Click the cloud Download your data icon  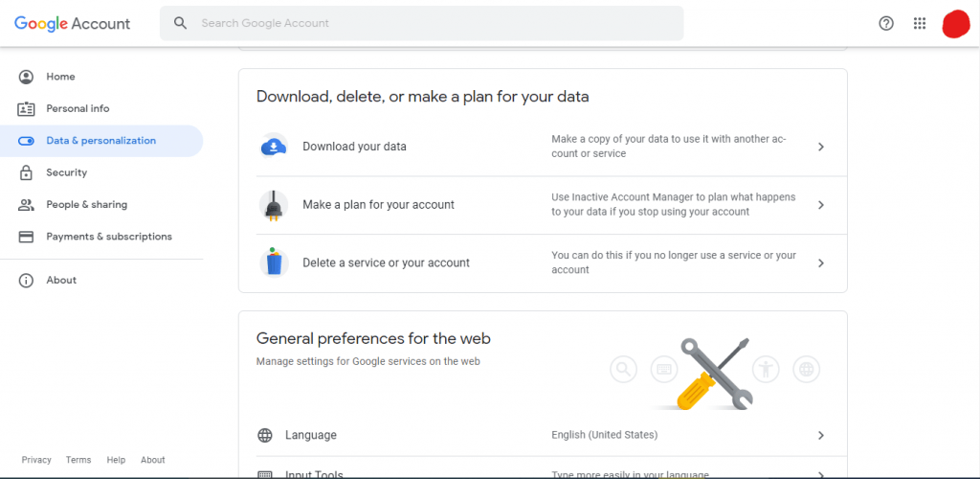(x=273, y=147)
